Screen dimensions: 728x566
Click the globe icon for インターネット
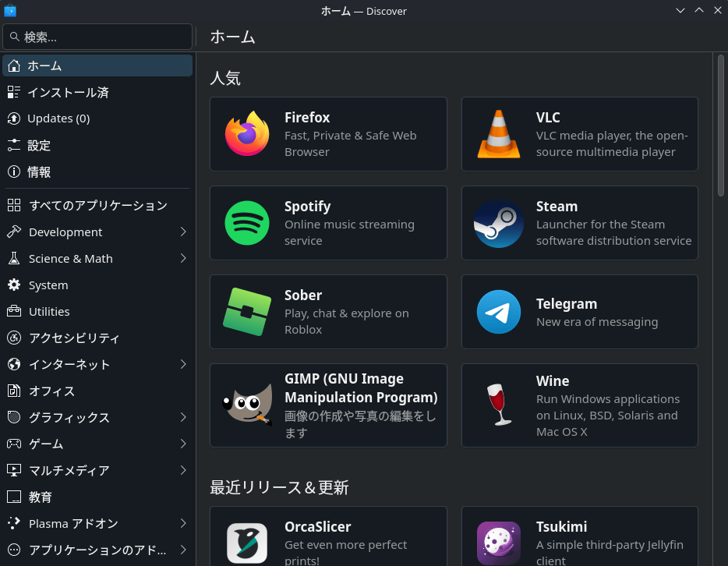tap(14, 364)
